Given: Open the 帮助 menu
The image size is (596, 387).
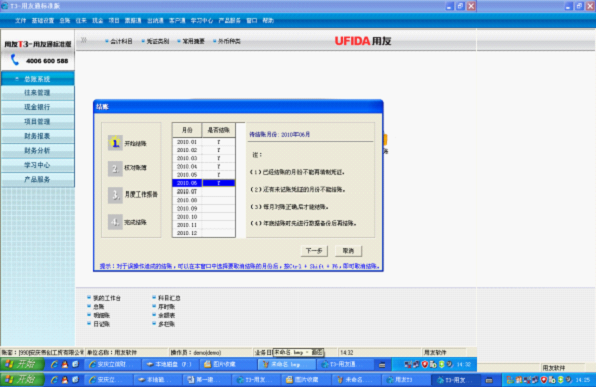Looking at the screenshot, I should pos(268,21).
